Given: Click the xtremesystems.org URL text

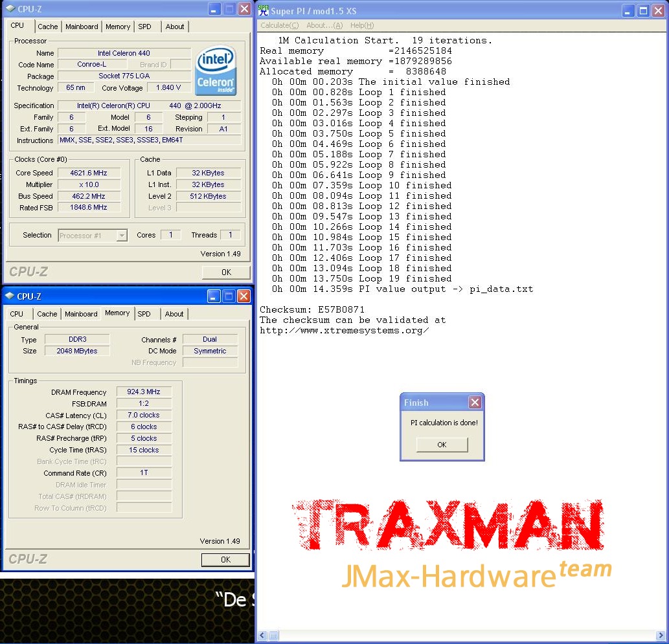Looking at the screenshot, I should (x=345, y=331).
